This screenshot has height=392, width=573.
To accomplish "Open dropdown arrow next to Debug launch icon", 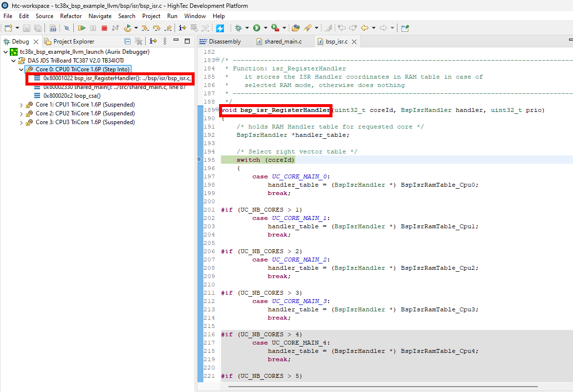I will tap(247, 28).
